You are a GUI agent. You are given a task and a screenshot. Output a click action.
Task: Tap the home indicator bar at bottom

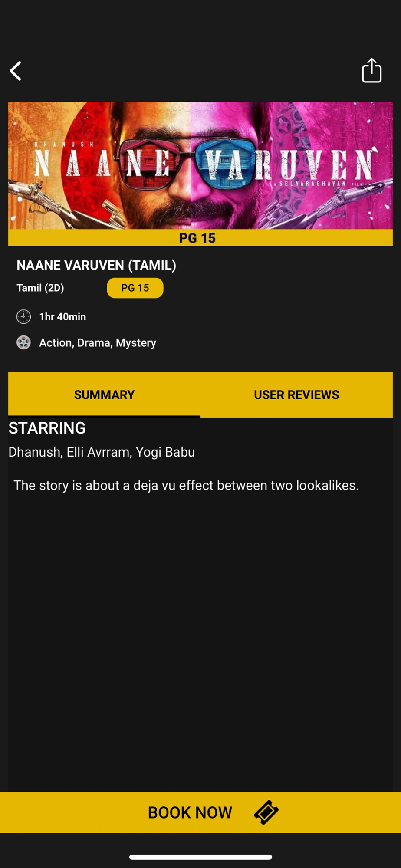(200, 857)
